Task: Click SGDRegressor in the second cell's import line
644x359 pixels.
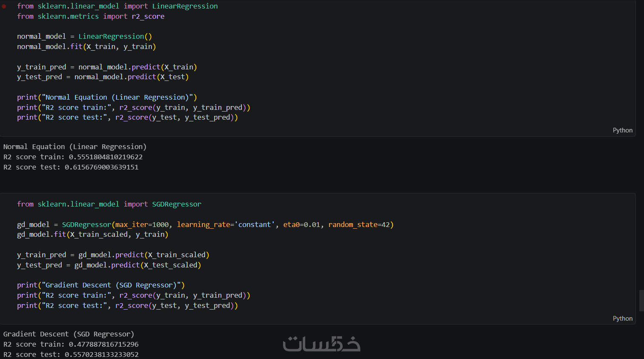Action: pyautogui.click(x=177, y=204)
